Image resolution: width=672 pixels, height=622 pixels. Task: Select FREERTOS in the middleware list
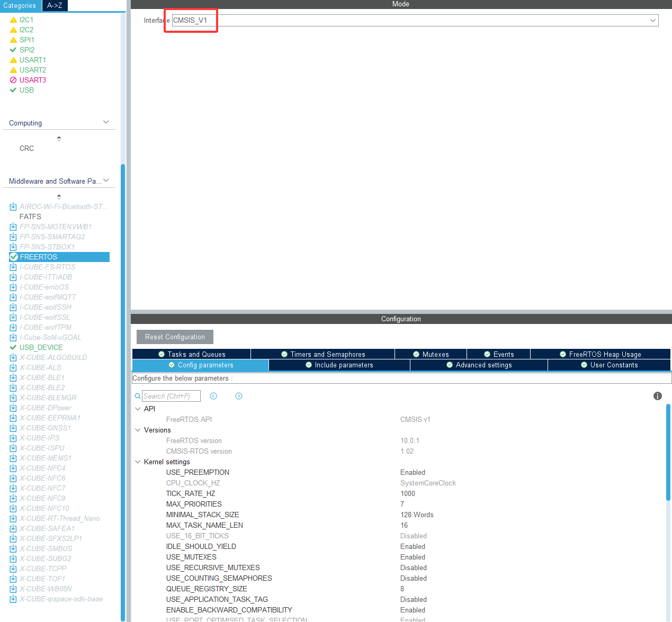point(39,257)
